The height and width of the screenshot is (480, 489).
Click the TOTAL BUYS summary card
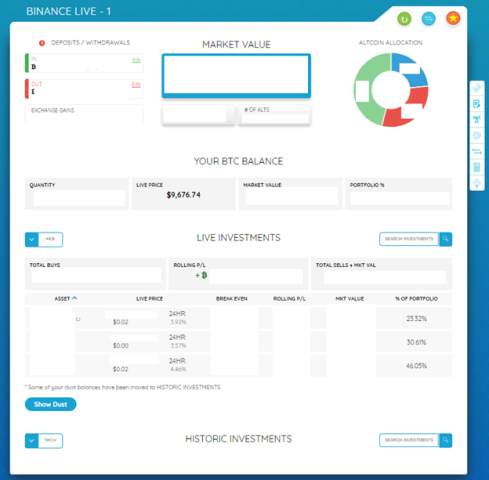(95, 273)
